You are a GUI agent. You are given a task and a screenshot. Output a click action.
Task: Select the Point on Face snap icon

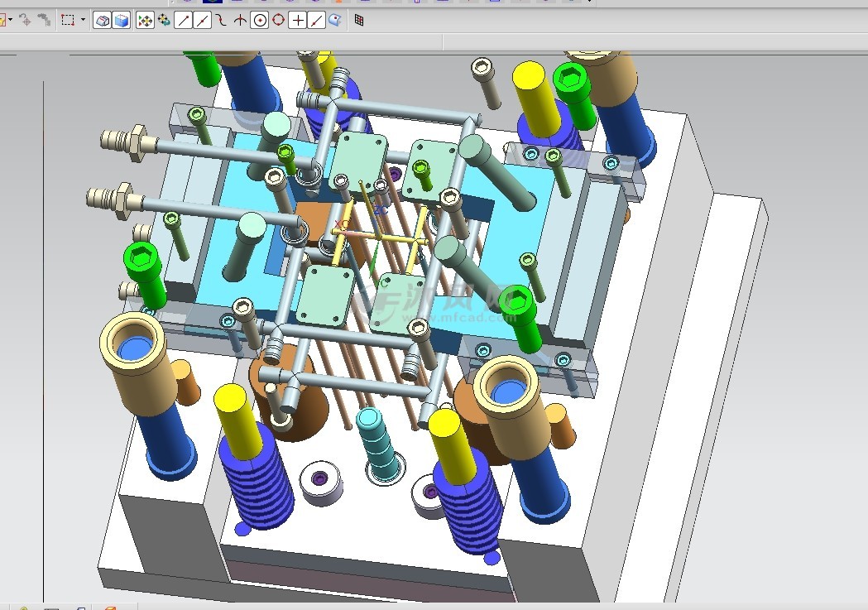point(334,20)
